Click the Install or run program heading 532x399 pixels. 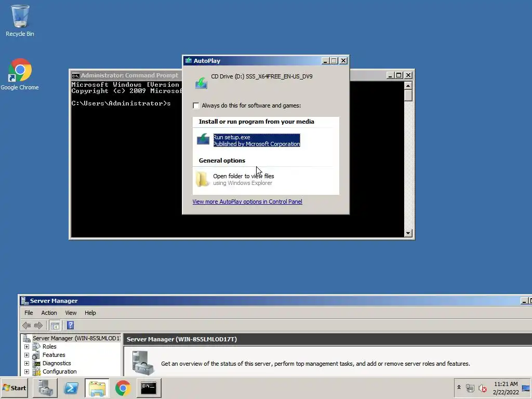[x=257, y=122]
